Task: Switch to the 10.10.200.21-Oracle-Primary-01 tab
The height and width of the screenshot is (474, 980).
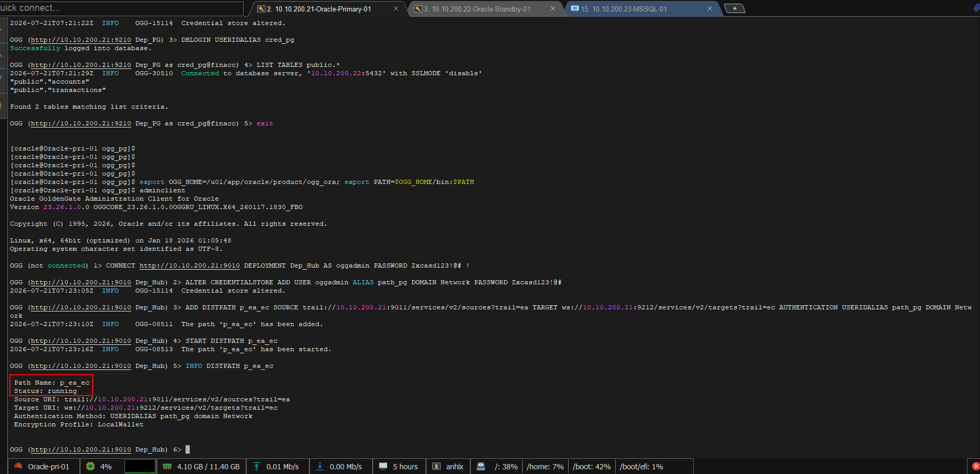Action: (x=319, y=9)
